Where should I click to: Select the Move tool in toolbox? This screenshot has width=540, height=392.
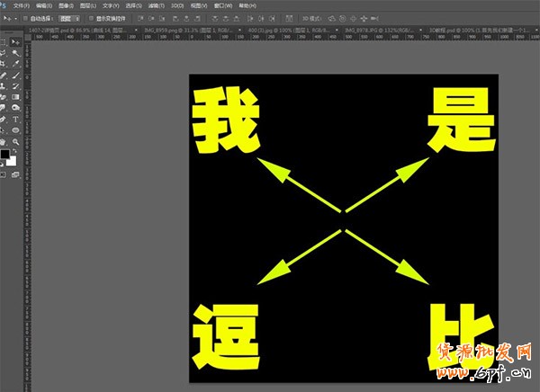(15, 41)
